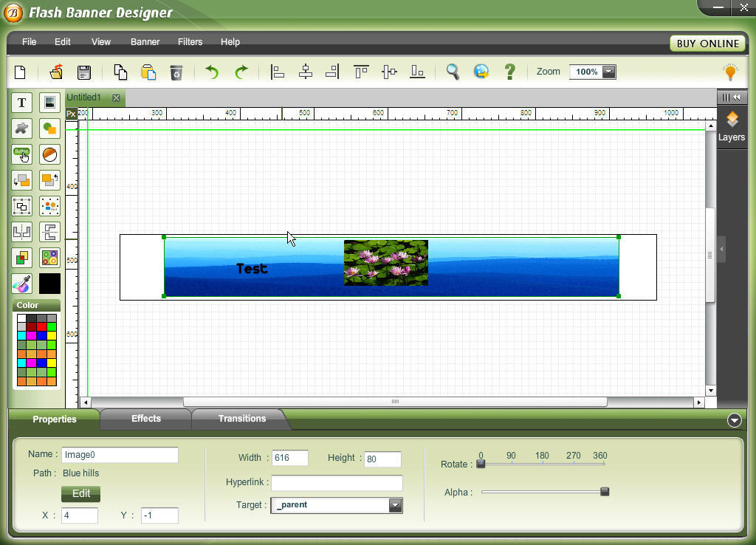Select the Image insertion tool
This screenshot has height=545, width=756.
tap(49, 102)
